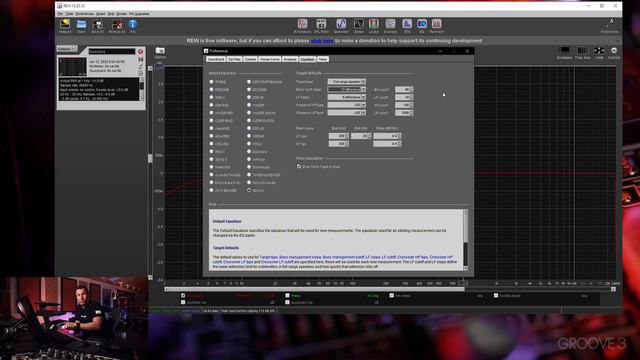Click the measurement thumbnail in side panel
Image resolution: width=640 pixels, height=360 pixels.
click(x=73, y=67)
